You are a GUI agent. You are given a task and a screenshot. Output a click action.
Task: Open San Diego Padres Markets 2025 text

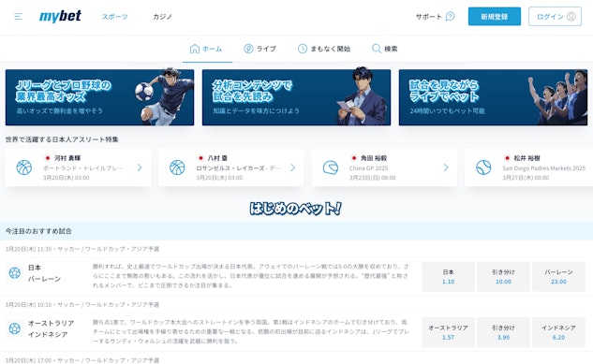click(544, 168)
